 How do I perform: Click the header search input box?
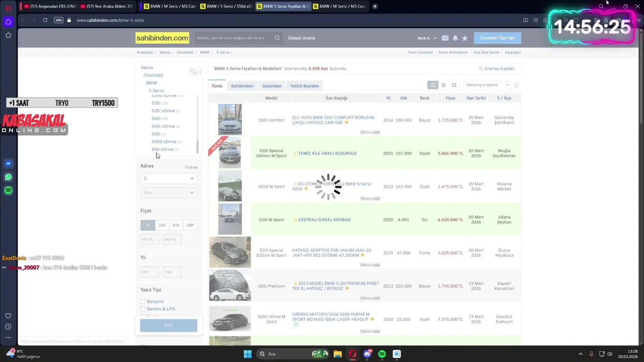click(234, 38)
